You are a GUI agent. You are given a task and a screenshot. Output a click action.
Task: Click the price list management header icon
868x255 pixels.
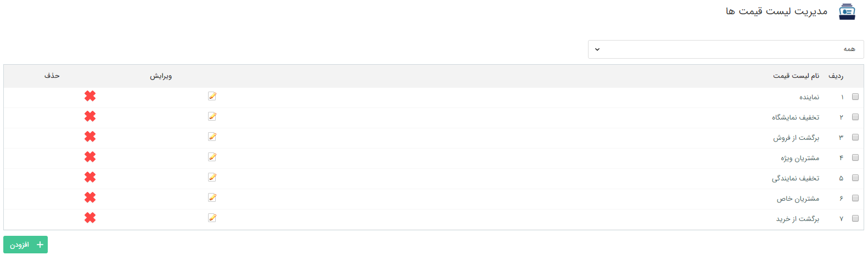[847, 12]
